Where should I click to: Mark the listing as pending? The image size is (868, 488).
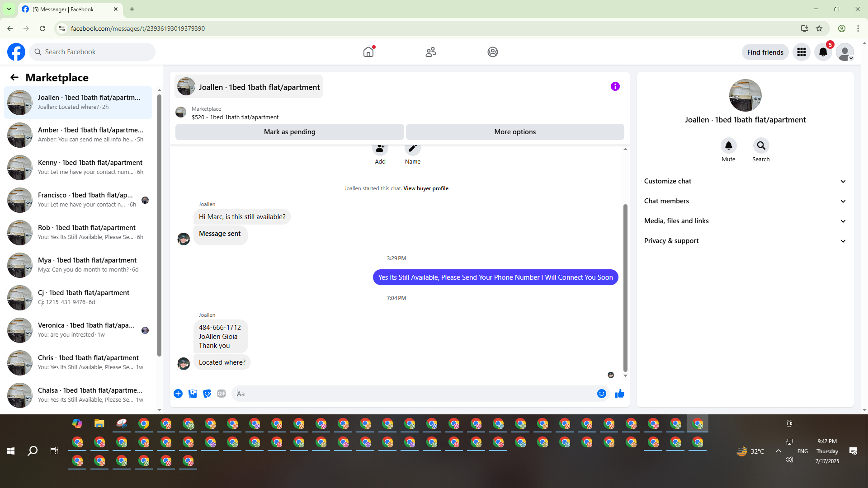[290, 132]
